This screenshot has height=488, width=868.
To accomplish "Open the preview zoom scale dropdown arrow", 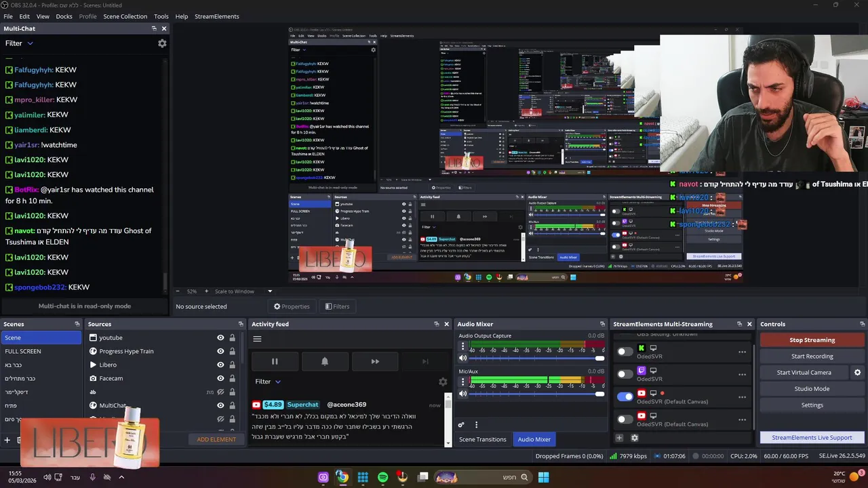I will (270, 291).
